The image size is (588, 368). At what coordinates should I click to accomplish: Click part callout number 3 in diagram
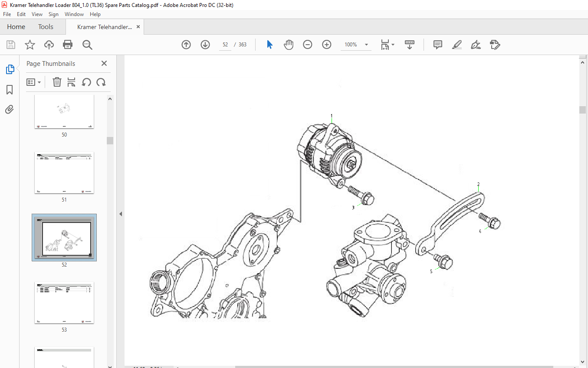click(x=353, y=208)
